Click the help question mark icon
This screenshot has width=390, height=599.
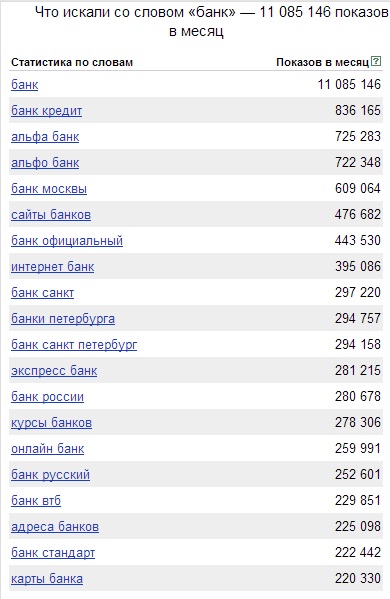376,61
